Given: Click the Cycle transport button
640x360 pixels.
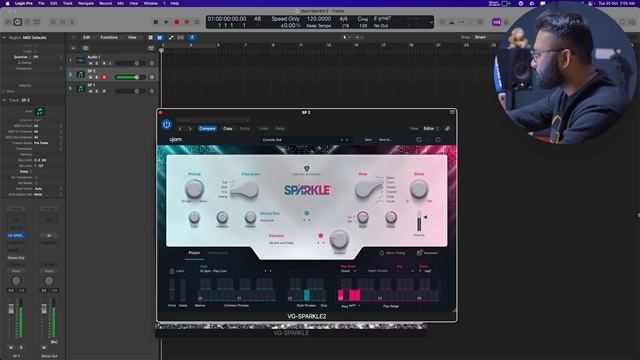Looking at the screenshot, I should 197,22.
